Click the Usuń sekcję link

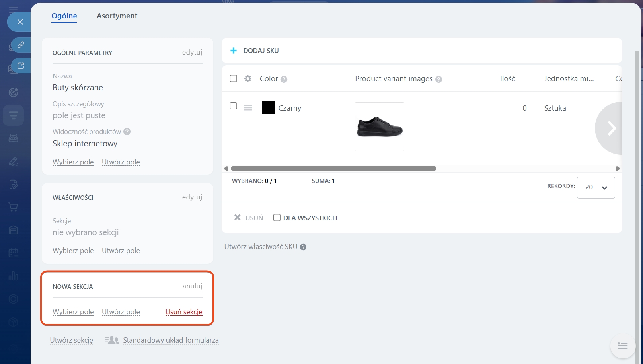coord(184,312)
